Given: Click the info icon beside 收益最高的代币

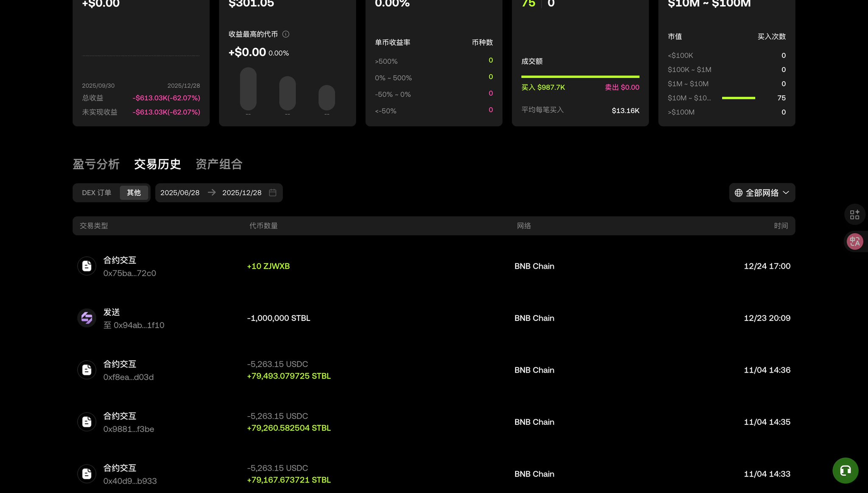Looking at the screenshot, I should click(x=286, y=34).
